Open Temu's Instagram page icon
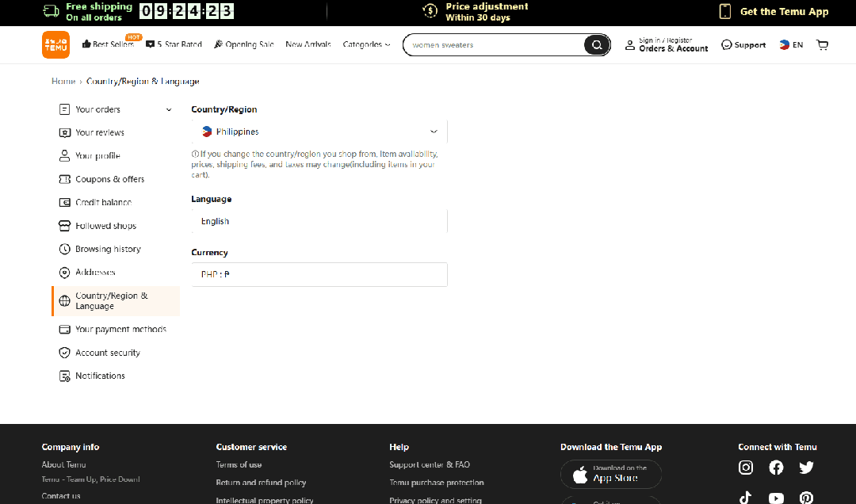Viewport: 856px width, 504px height. pyautogui.click(x=746, y=468)
